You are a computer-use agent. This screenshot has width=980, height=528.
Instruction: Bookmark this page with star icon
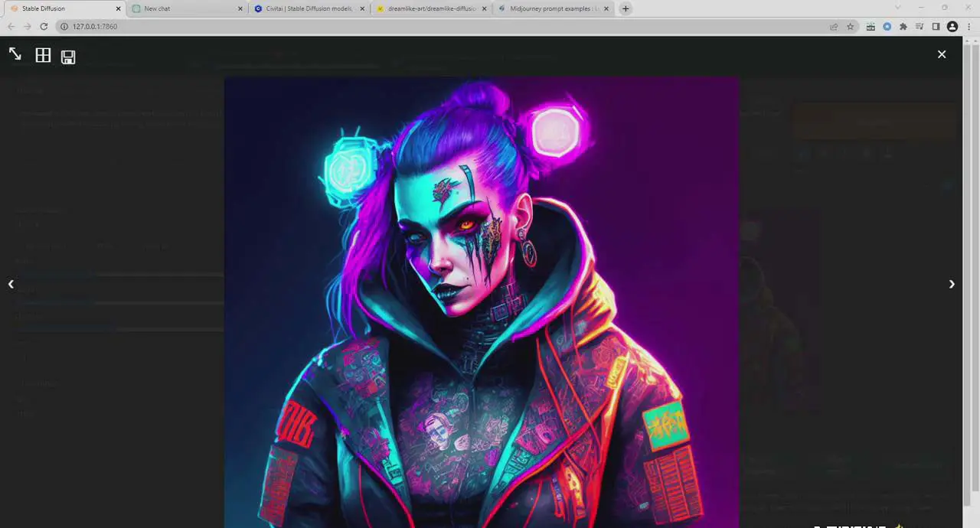850,27
